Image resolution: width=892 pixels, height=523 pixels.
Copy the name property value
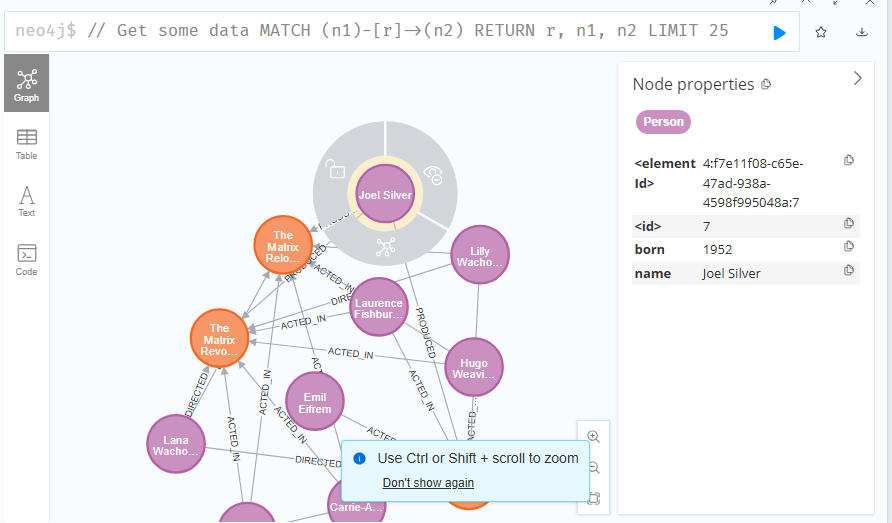(849, 270)
